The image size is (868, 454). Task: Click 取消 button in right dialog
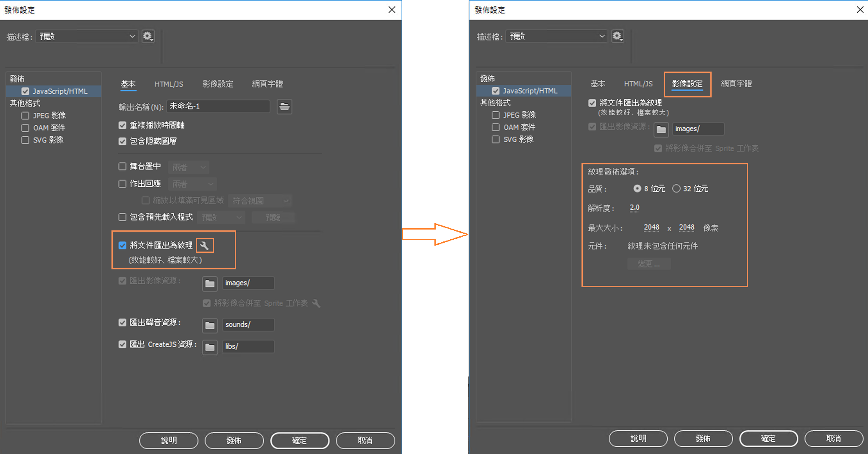point(834,438)
